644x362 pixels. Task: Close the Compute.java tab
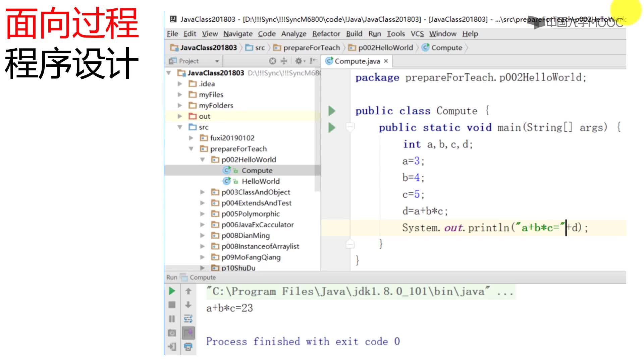coord(386,61)
